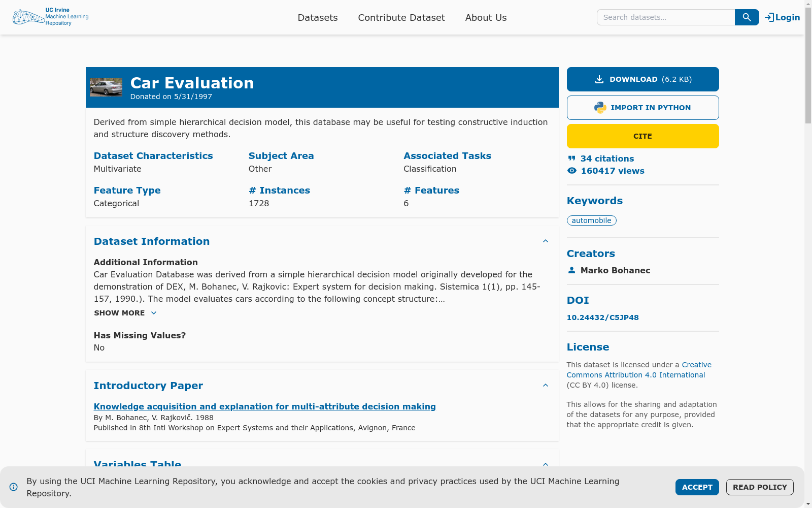
Task: Click the Categorical value
Action: pyautogui.click(x=116, y=203)
